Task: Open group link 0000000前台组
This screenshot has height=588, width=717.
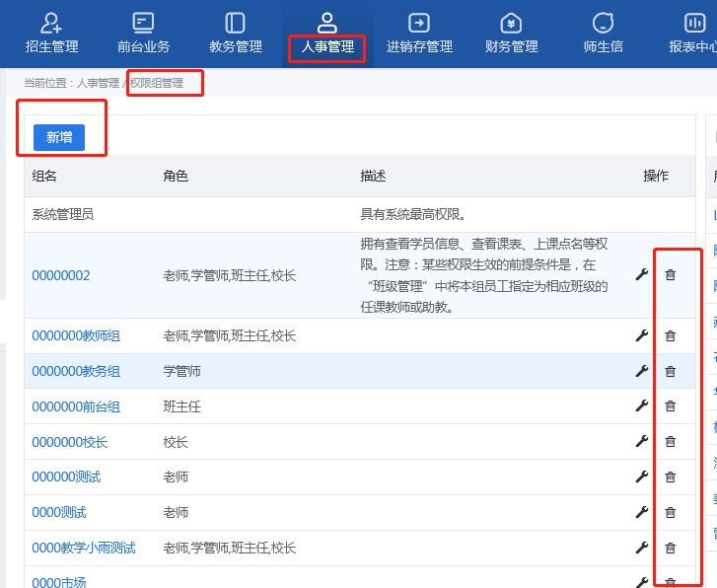Action: point(76,406)
